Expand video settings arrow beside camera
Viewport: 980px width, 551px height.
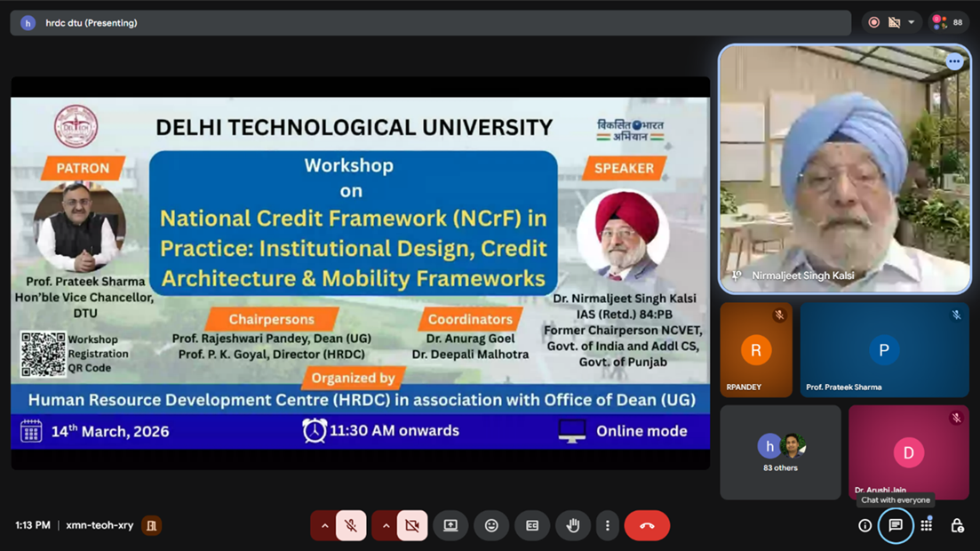coord(386,525)
